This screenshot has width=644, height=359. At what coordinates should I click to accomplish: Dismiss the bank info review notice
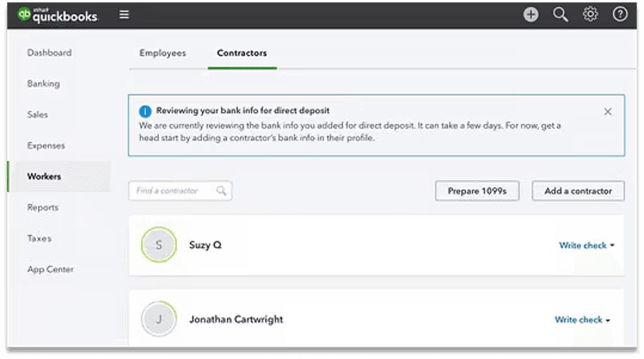[608, 111]
